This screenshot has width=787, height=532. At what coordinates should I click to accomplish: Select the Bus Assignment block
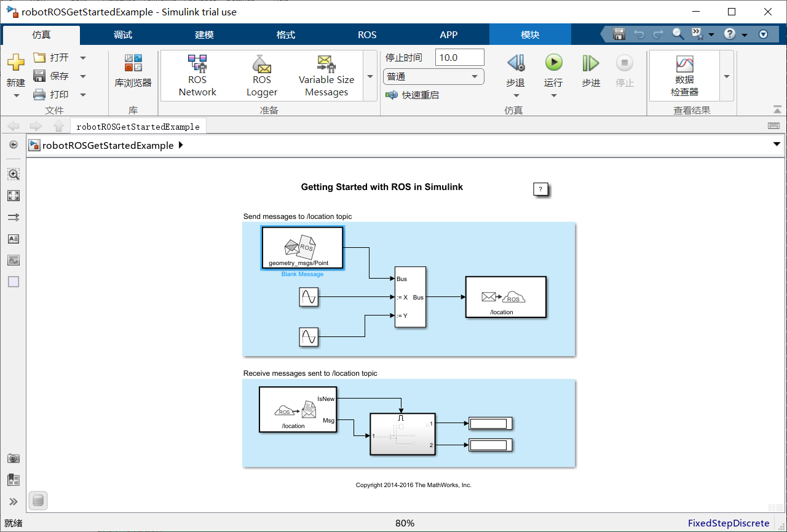[x=410, y=298]
